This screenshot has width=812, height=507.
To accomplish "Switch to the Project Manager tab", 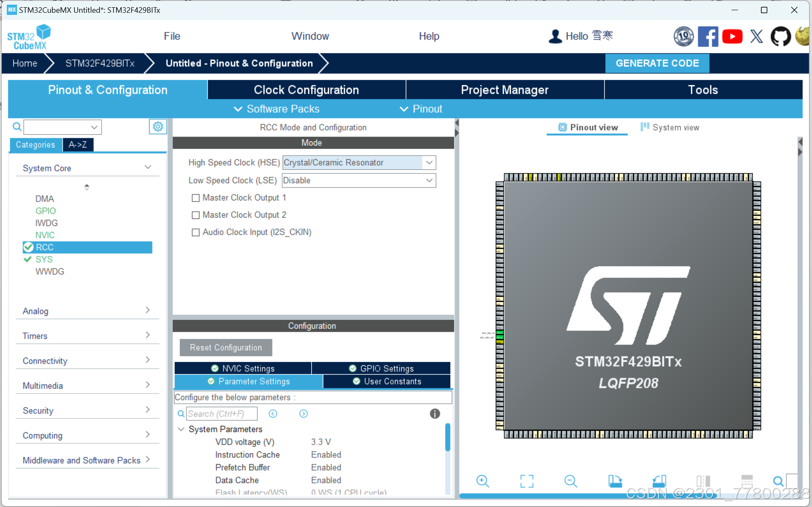I will tap(505, 90).
